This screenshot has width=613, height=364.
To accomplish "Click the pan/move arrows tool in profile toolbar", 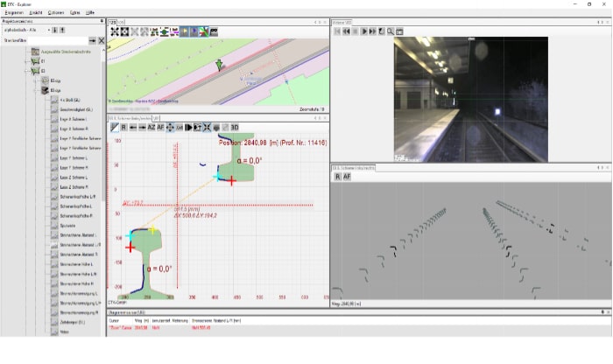I will click(x=170, y=127).
